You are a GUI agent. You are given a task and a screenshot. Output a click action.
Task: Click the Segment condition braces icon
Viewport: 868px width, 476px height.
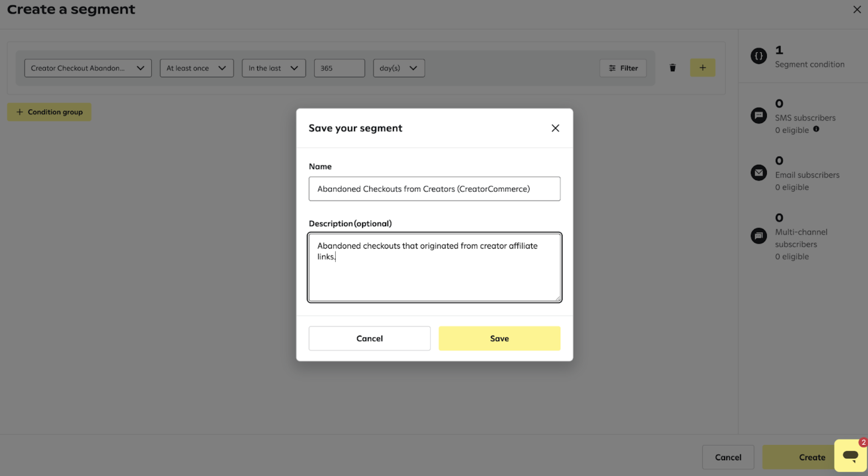coord(758,56)
